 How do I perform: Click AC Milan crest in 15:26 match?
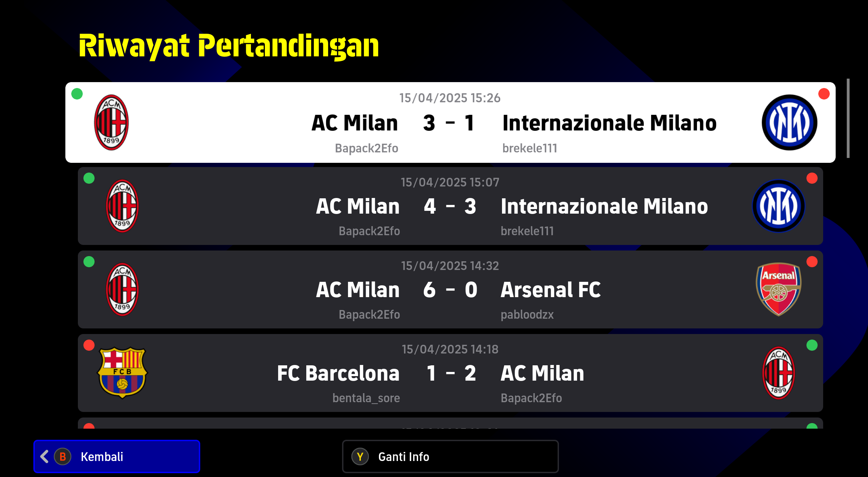[x=111, y=122]
